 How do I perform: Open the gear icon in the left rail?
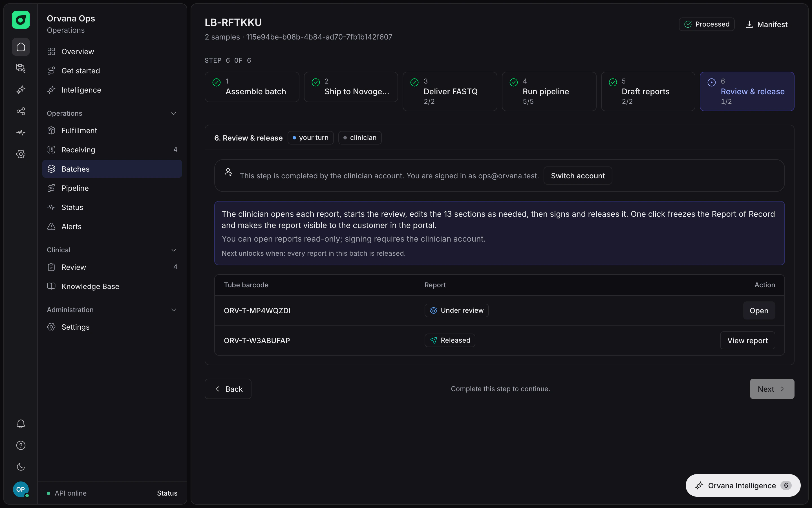click(21, 154)
